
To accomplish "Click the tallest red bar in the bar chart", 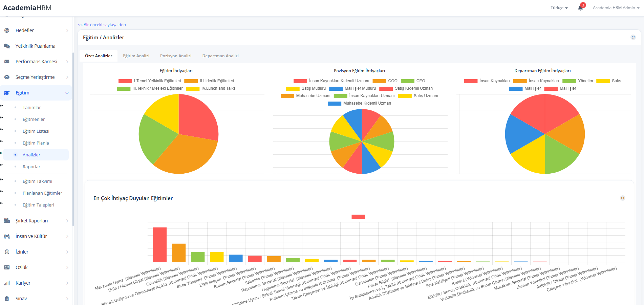I will click(x=160, y=245).
